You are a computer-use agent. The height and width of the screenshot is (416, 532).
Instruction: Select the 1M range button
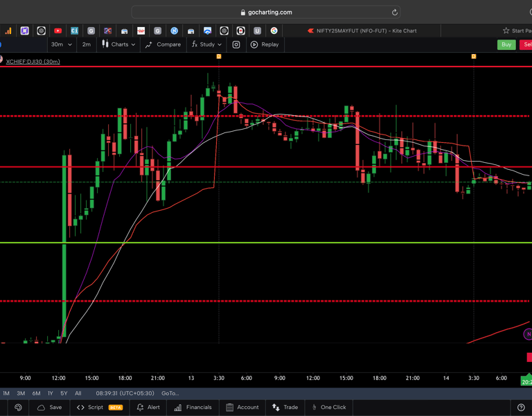(6, 393)
